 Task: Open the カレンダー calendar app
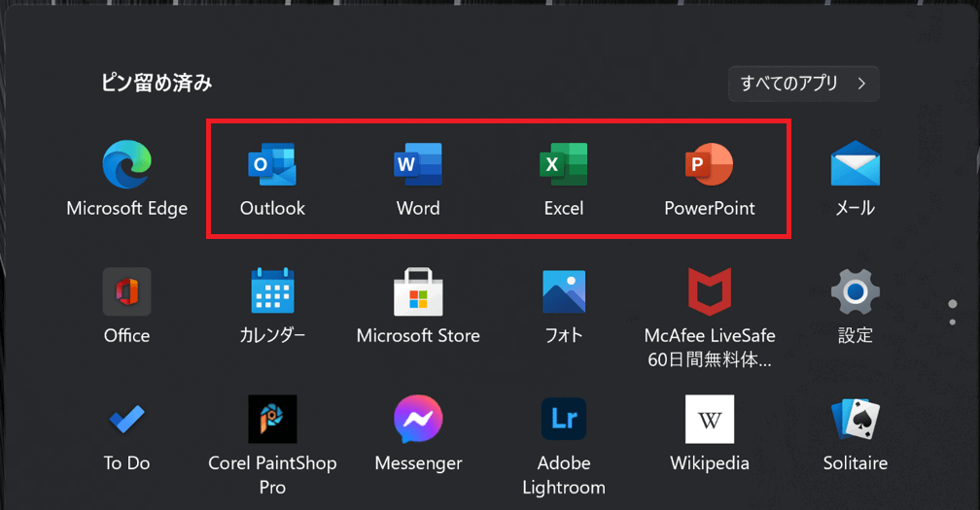click(272, 290)
